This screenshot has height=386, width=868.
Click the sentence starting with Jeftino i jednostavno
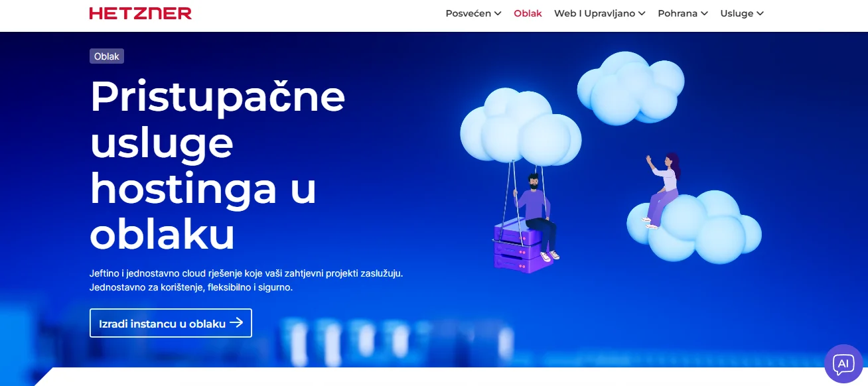click(x=246, y=273)
